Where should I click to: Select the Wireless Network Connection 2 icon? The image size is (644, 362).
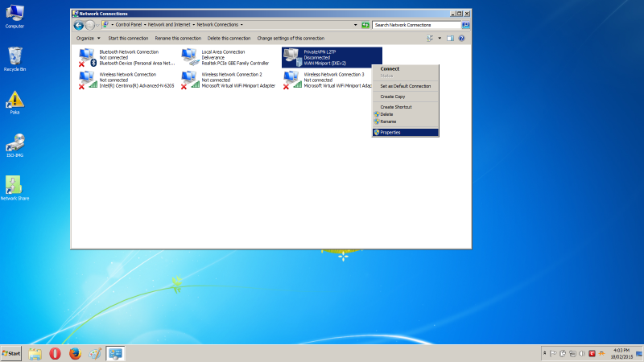click(190, 79)
